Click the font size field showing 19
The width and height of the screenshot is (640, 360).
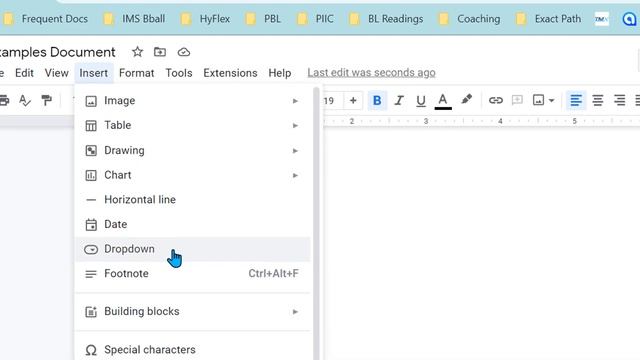(330, 100)
